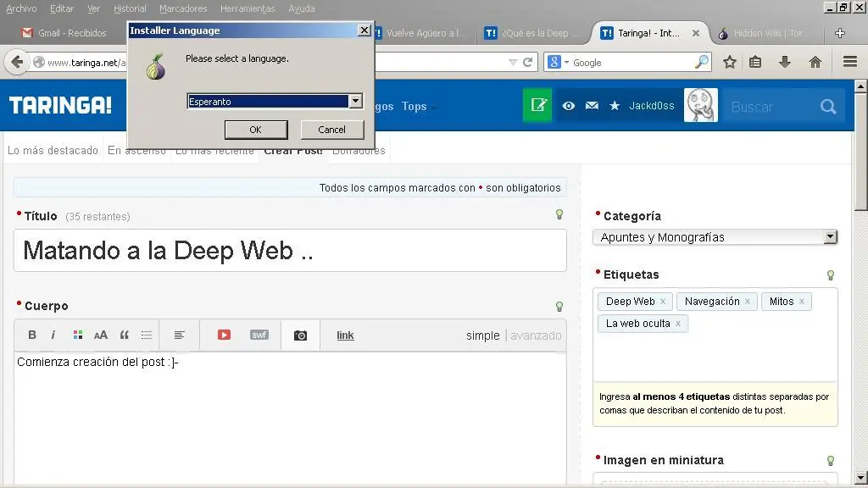Go to the Firefox home icon
The width and height of the screenshot is (868, 488).
coord(815,62)
